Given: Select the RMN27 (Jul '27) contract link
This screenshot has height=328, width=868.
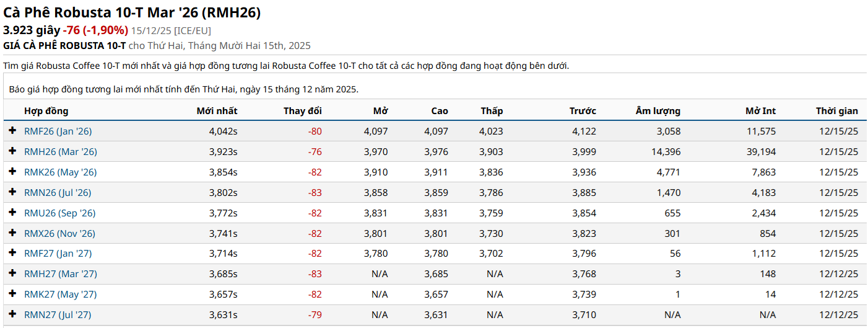Looking at the screenshot, I should tap(57, 315).
